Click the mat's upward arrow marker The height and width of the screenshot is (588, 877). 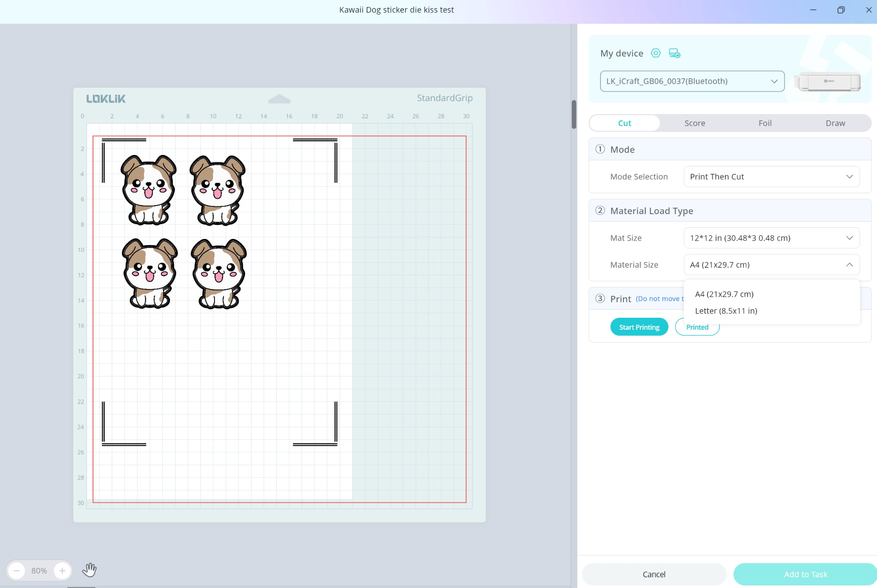pos(279,99)
